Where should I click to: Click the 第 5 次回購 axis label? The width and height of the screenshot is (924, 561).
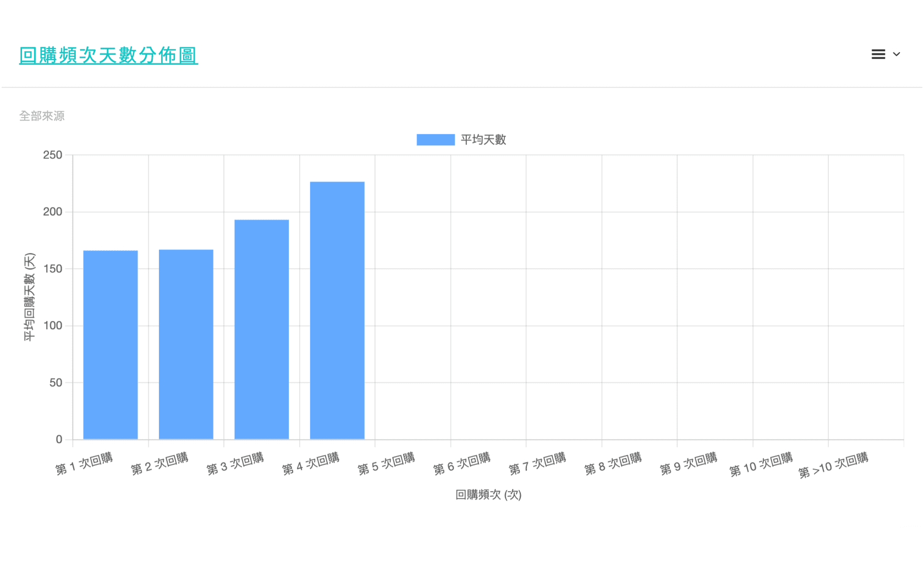tap(386, 464)
